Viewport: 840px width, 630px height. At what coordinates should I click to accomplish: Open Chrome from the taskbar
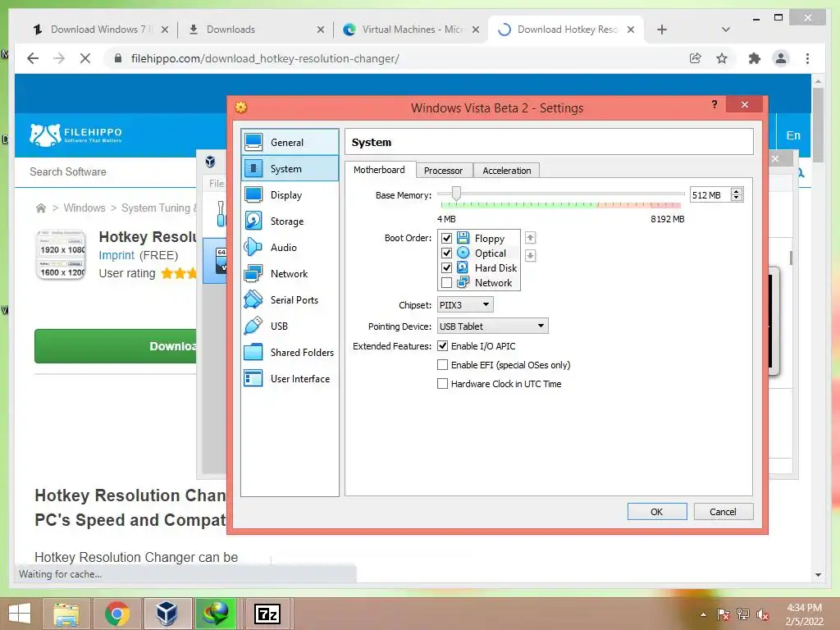tap(117, 614)
